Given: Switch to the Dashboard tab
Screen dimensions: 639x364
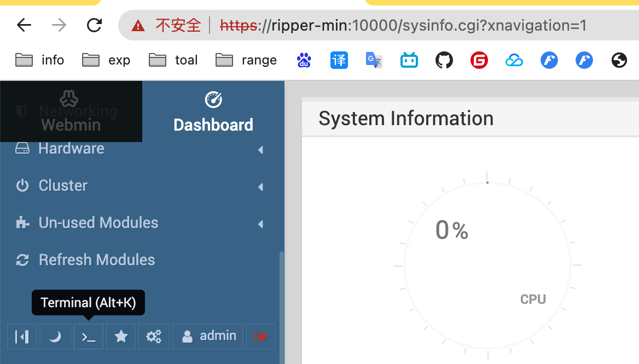Looking at the screenshot, I should [x=213, y=111].
